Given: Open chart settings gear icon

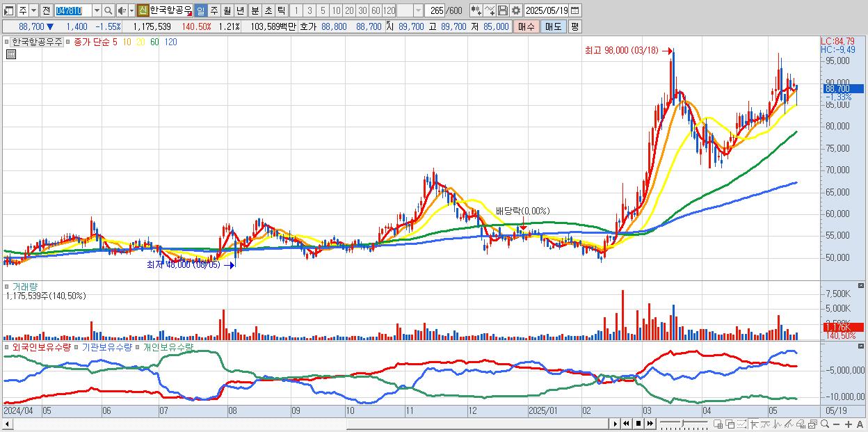Looking at the screenshot, I should [515, 10].
